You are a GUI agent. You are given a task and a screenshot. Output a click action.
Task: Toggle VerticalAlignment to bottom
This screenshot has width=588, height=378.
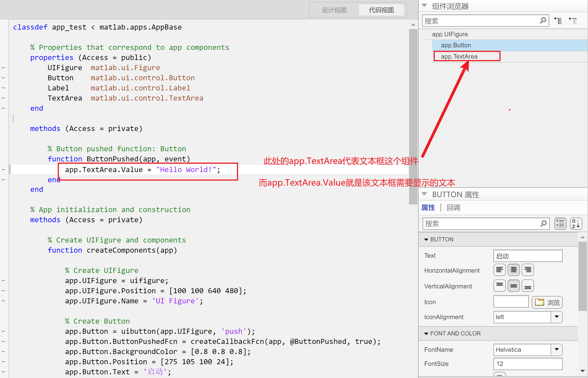tap(528, 285)
